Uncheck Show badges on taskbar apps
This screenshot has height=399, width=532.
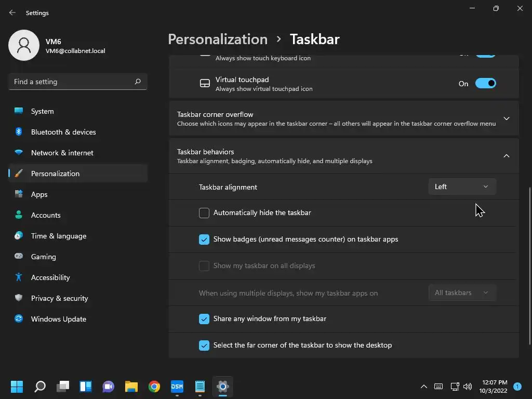pos(204,239)
